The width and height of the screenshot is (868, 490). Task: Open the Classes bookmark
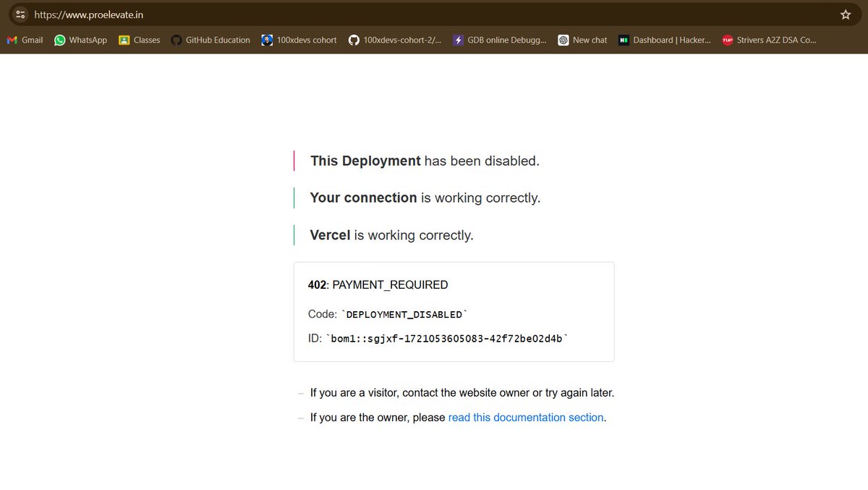tap(140, 41)
